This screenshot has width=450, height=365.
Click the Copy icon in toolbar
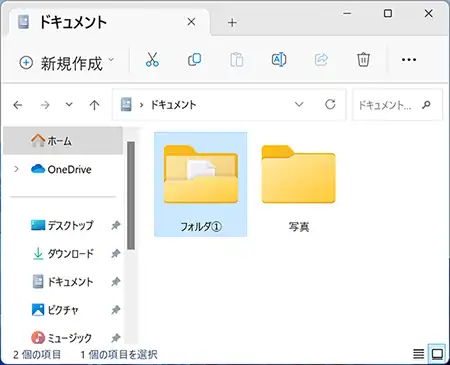pos(194,60)
